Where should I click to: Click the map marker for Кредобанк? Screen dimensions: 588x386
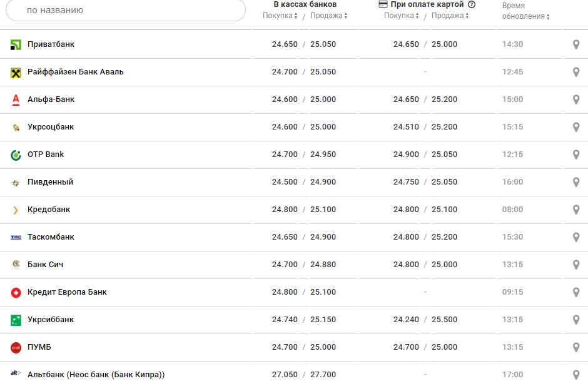click(576, 210)
